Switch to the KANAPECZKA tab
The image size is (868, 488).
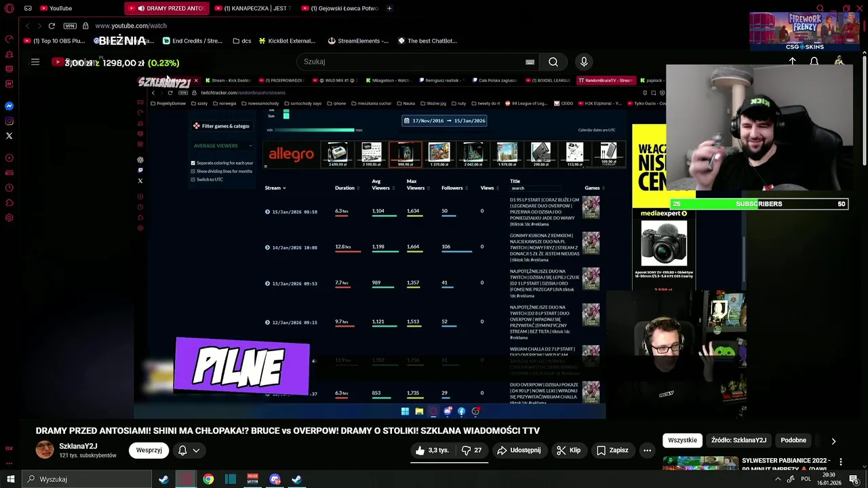(x=252, y=8)
